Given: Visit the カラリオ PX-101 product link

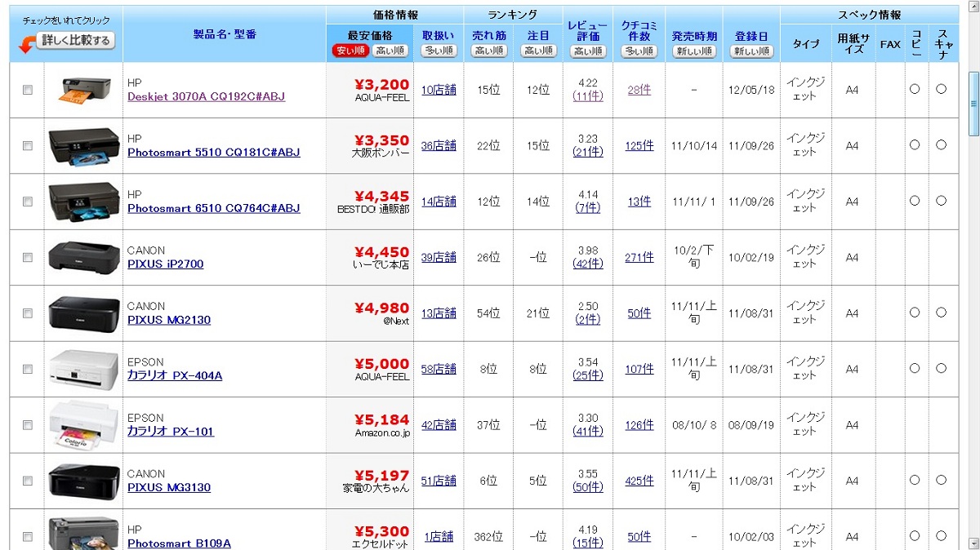Looking at the screenshot, I should pyautogui.click(x=171, y=432).
